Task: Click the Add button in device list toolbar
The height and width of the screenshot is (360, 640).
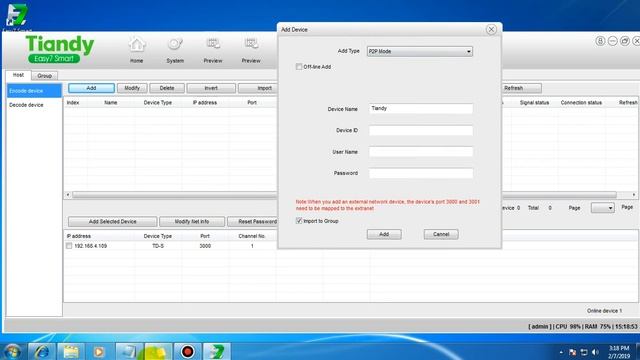Action: pyautogui.click(x=91, y=88)
